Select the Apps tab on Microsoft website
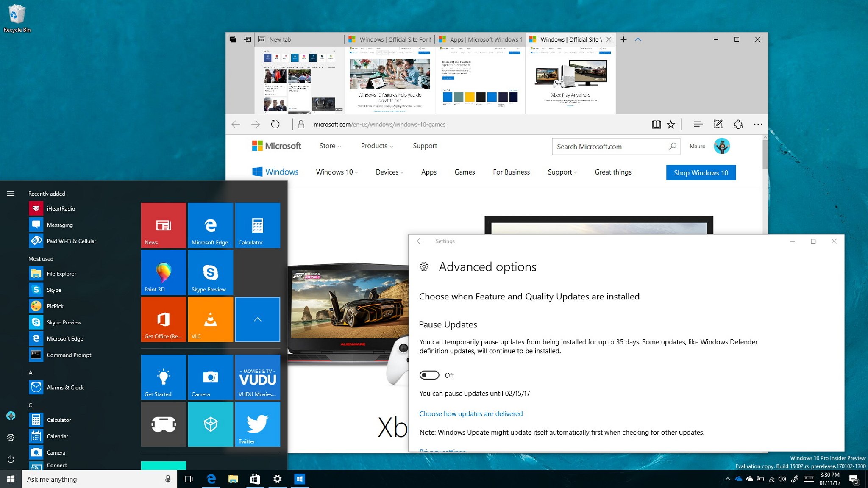Viewport: 868px width, 488px height. point(428,172)
